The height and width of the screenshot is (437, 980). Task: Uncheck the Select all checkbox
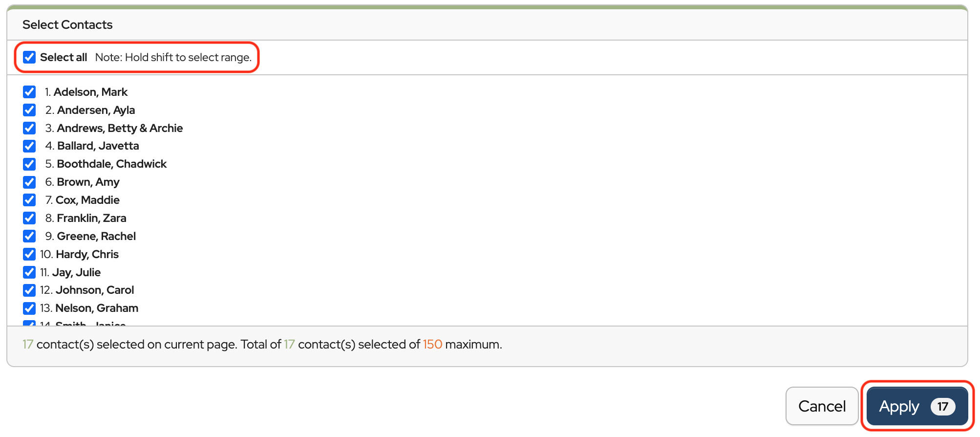(29, 57)
